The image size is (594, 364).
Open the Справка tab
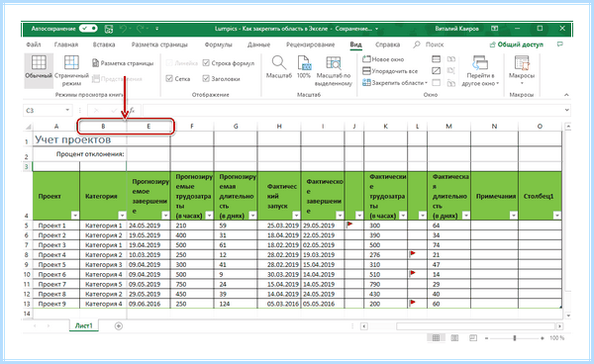point(387,45)
